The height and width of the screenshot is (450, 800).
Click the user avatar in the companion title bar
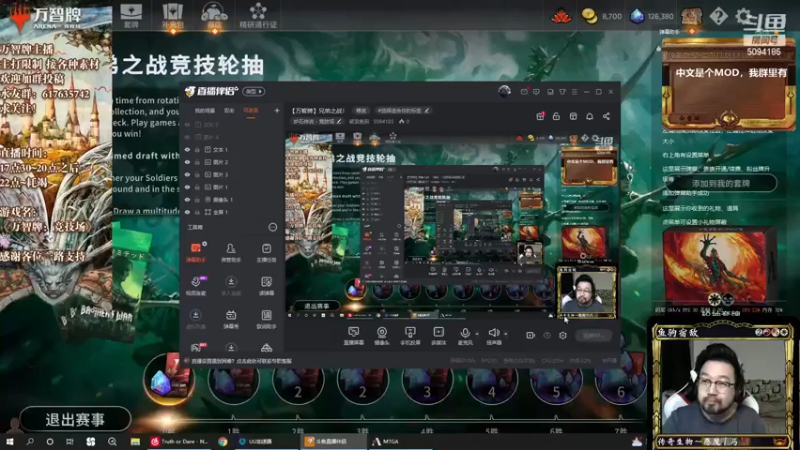(504, 91)
